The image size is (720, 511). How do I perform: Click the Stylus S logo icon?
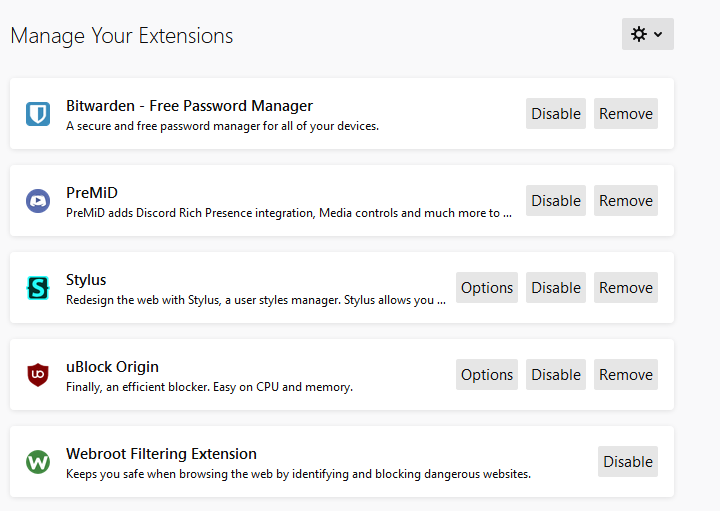[x=38, y=288]
